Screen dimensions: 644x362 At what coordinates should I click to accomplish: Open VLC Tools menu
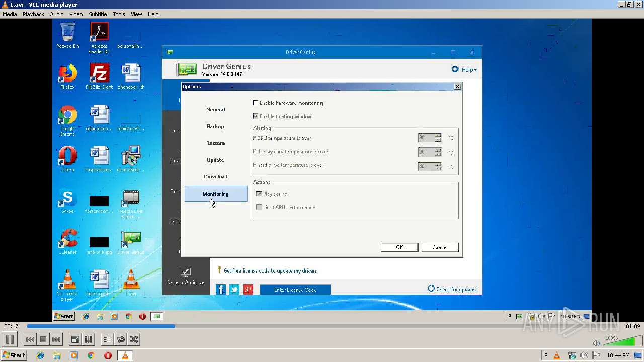click(119, 14)
